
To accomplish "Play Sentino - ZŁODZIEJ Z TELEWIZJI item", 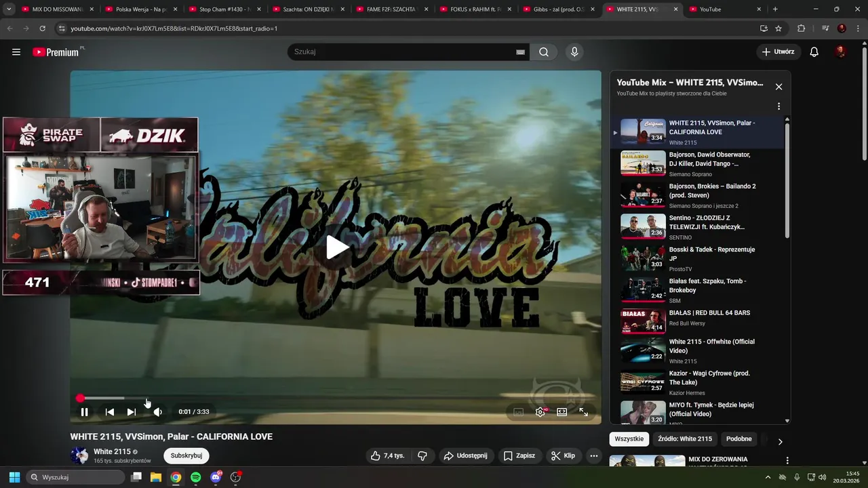I will (698, 227).
